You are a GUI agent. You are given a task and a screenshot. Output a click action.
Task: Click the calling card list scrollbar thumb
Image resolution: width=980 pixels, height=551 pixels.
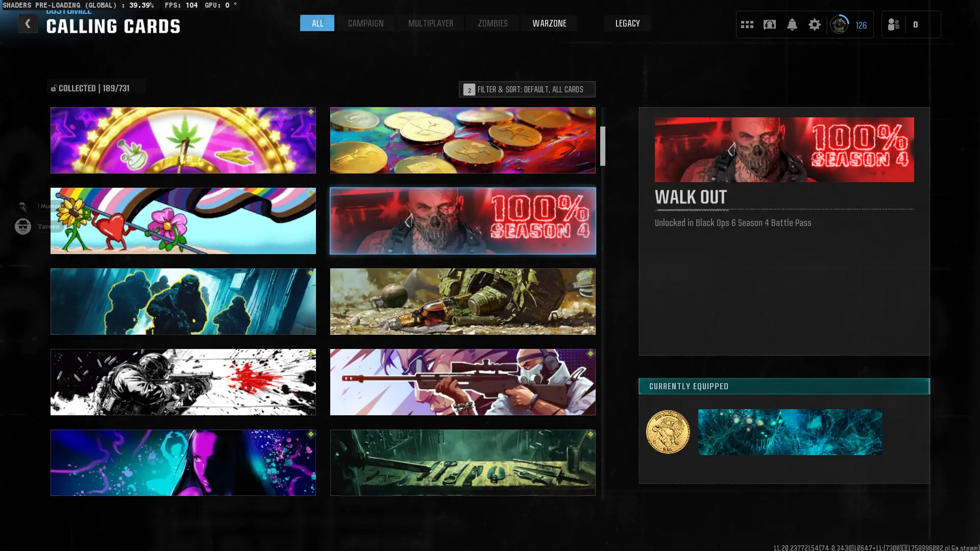pos(603,146)
